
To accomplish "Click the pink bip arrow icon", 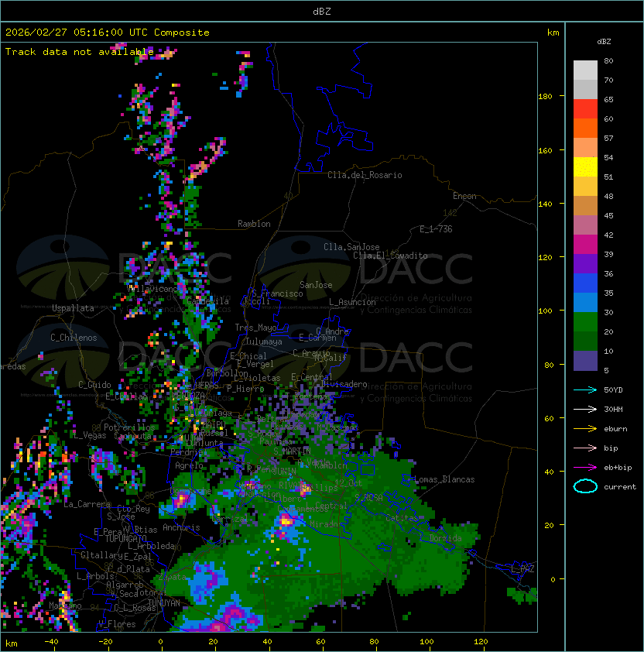I will pyautogui.click(x=585, y=448).
